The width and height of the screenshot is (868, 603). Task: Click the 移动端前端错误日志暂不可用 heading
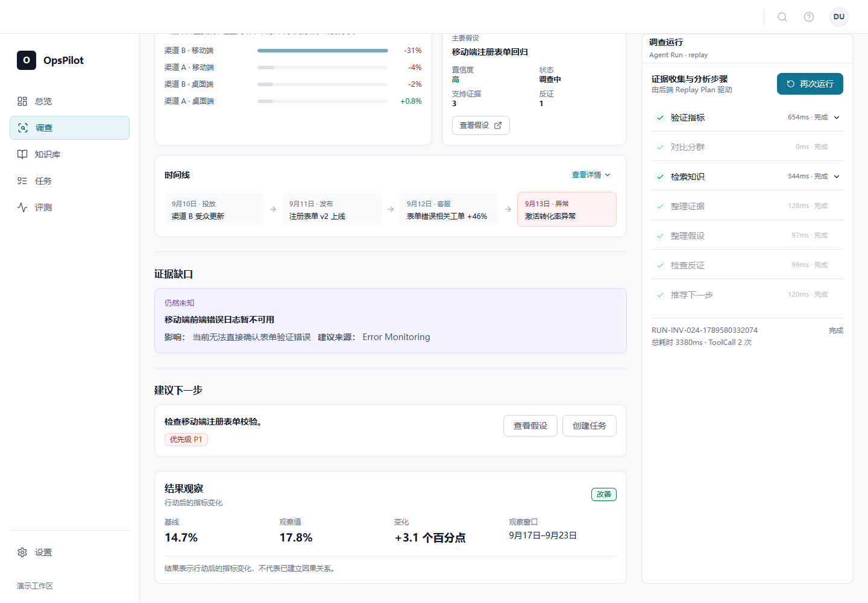pos(219,320)
